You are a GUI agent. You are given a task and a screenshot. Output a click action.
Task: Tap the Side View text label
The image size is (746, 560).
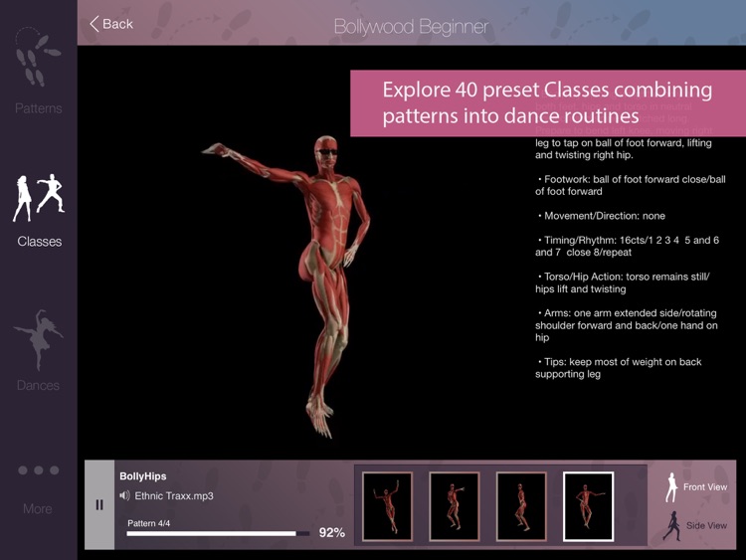tap(704, 525)
